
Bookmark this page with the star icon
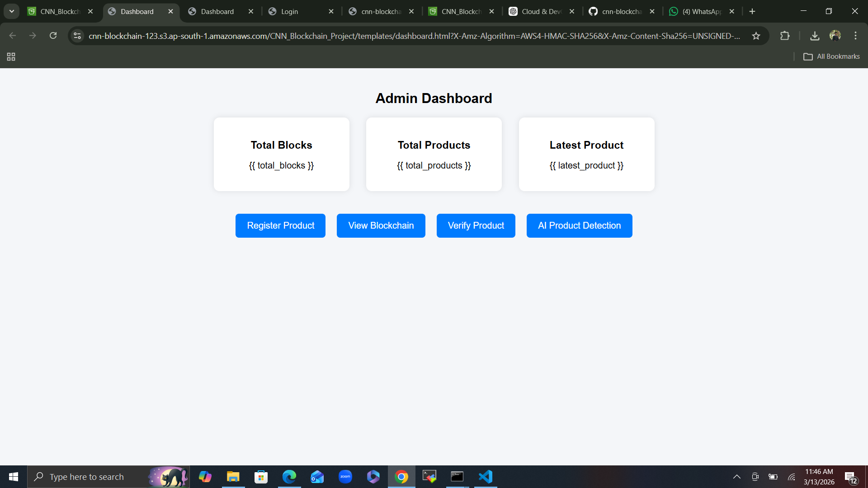pos(756,36)
